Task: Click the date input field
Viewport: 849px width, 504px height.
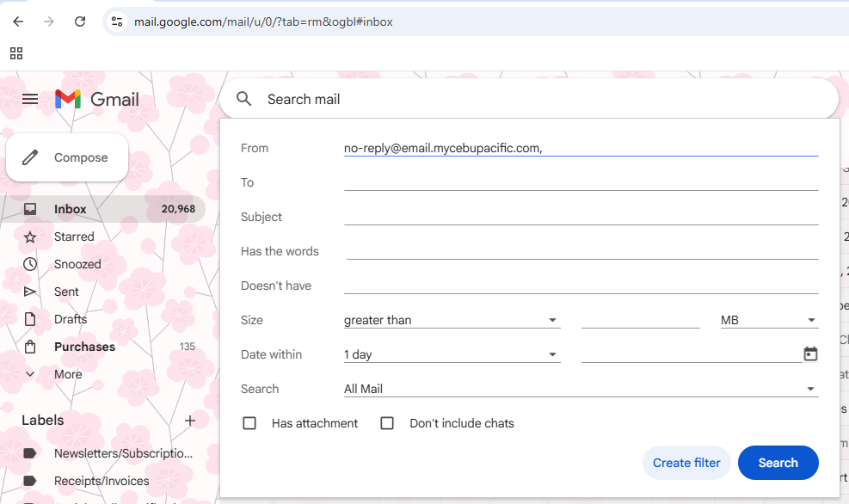Action: pos(692,354)
